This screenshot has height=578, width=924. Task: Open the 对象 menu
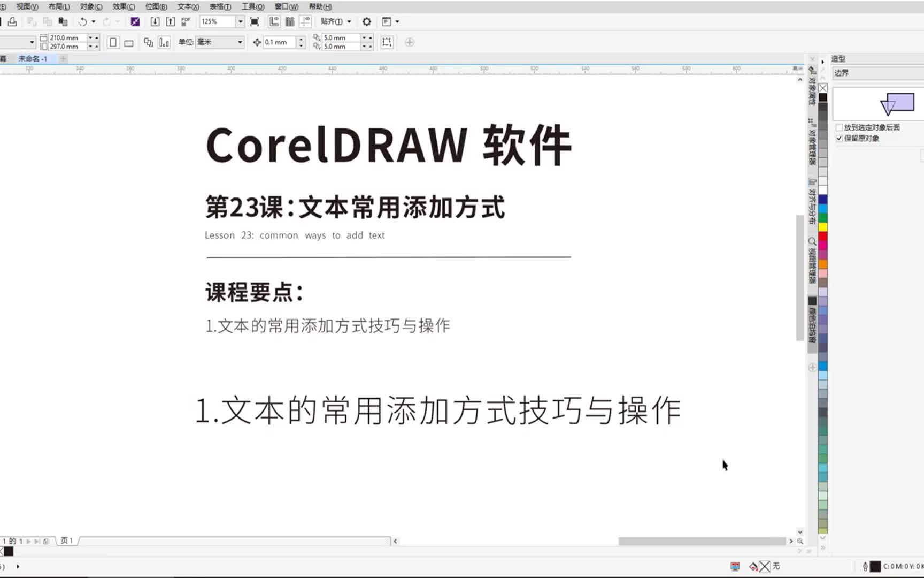[x=91, y=6]
